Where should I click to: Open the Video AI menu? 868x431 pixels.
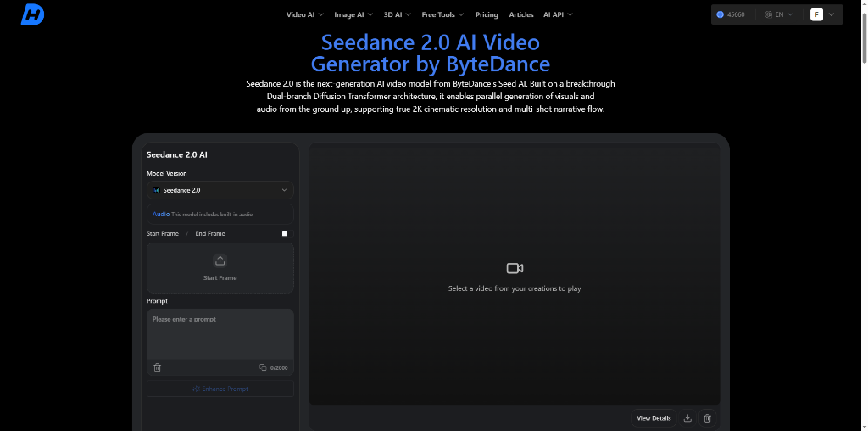pyautogui.click(x=304, y=14)
